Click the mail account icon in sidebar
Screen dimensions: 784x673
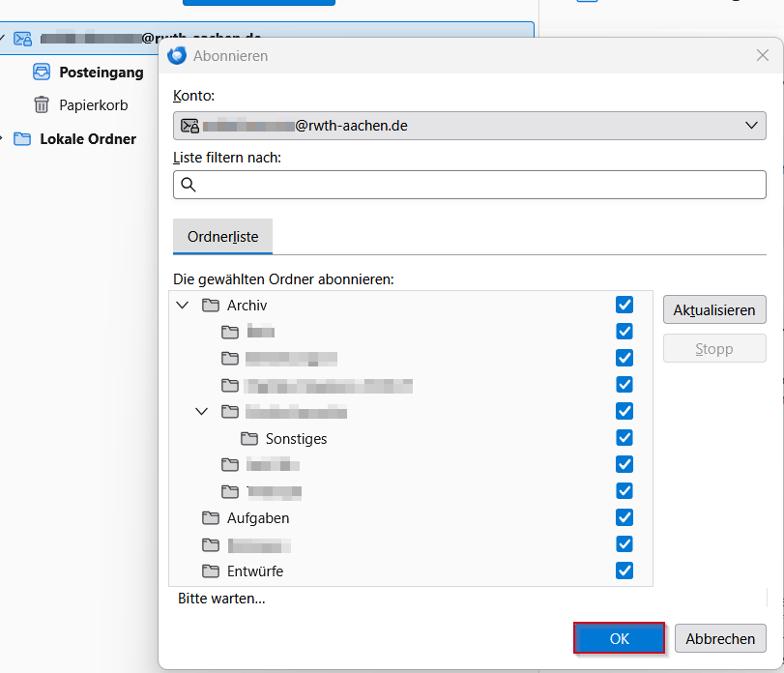tap(22, 39)
